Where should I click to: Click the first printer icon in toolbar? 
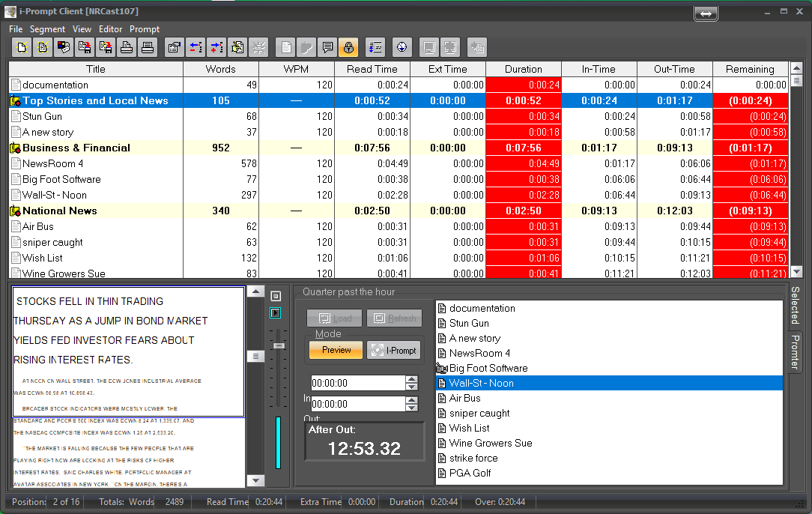click(127, 48)
